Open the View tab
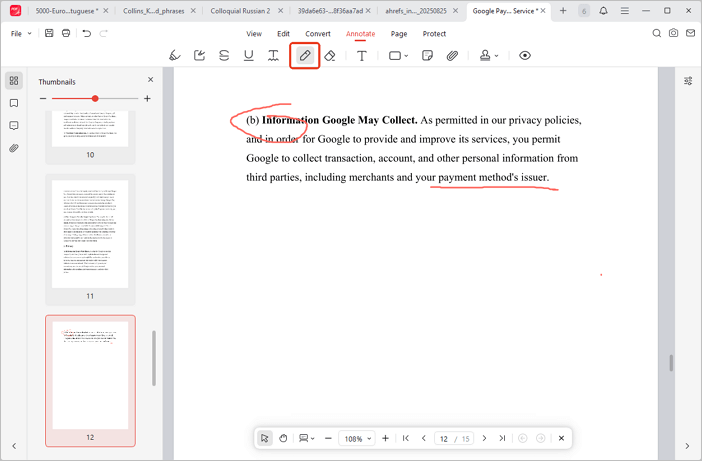The height and width of the screenshot is (461, 702). [254, 34]
